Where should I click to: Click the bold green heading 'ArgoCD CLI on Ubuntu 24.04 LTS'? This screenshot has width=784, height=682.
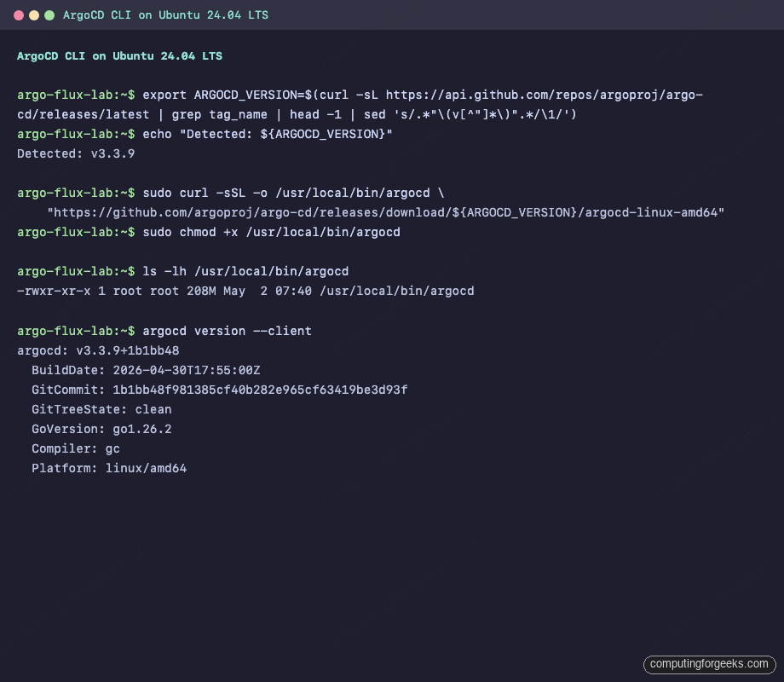coord(119,56)
